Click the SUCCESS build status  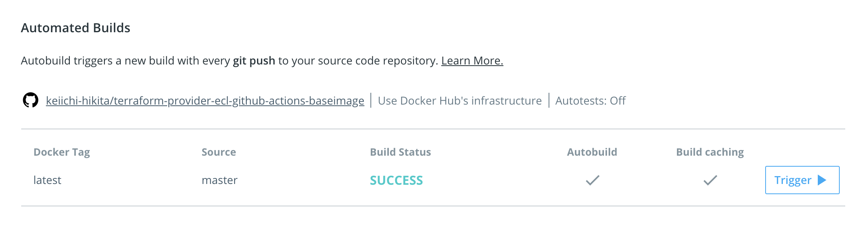tap(396, 180)
